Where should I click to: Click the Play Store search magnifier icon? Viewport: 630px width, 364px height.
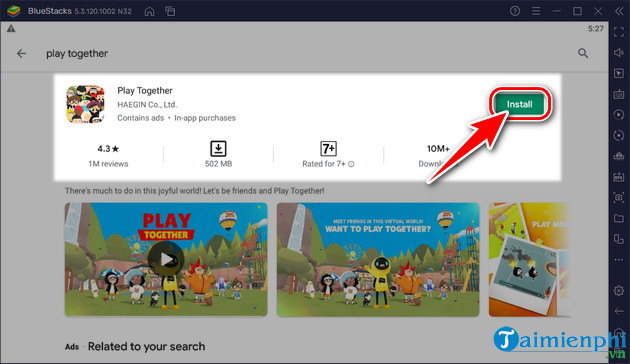pyautogui.click(x=583, y=53)
